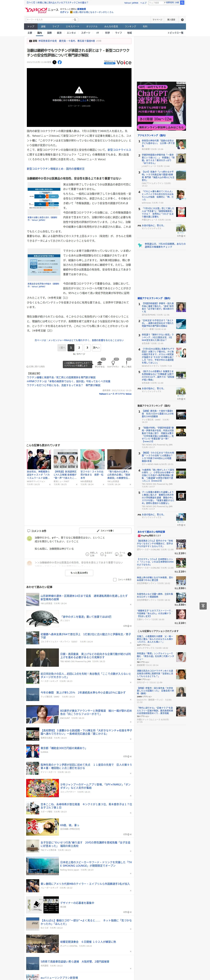Open the 少年ジャンプ+ゲームアプリ article
Image resolution: width=210 pixels, height=980 pixels.
(x=95, y=786)
